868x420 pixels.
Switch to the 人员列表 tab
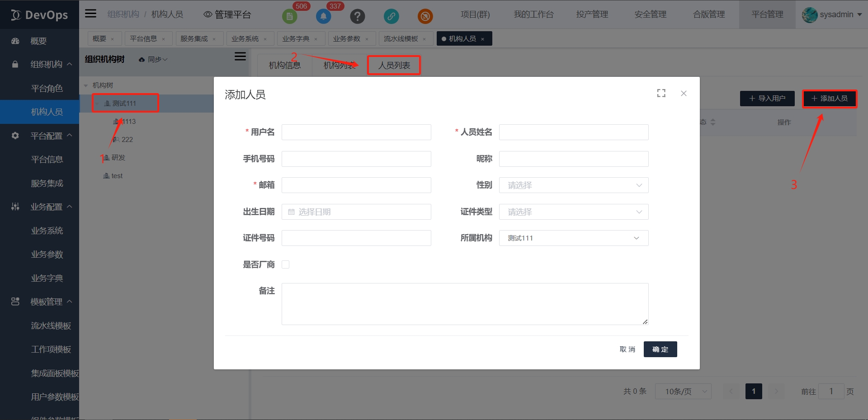[394, 66]
